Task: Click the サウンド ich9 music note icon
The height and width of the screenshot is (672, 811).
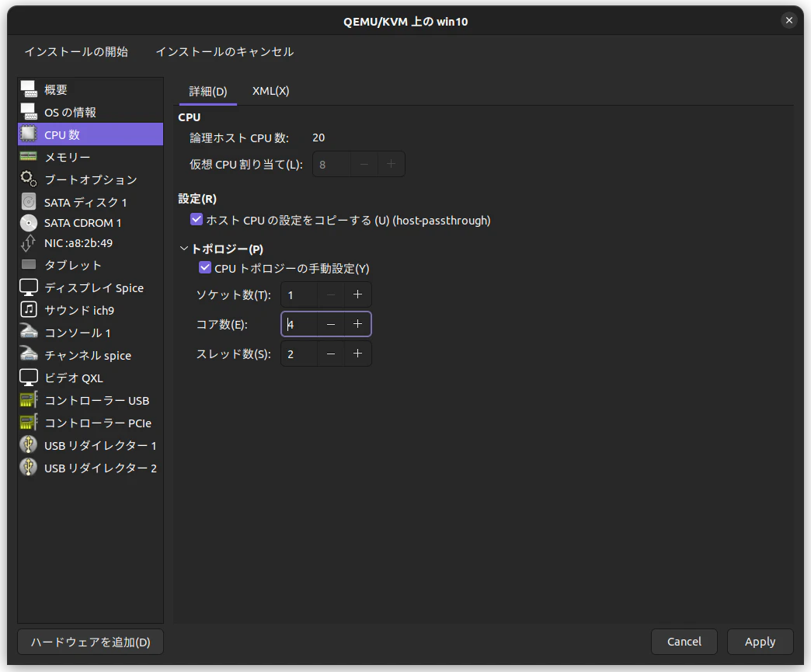Action: click(29, 310)
